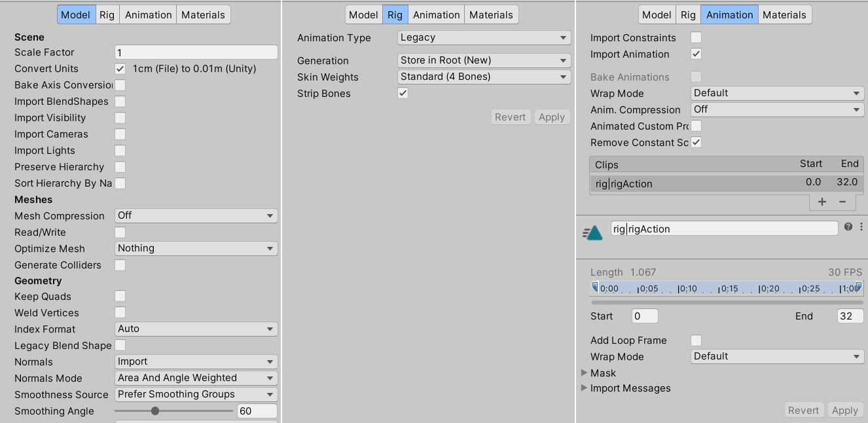
Task: Open the Animation tab in the middle panel
Action: click(436, 14)
